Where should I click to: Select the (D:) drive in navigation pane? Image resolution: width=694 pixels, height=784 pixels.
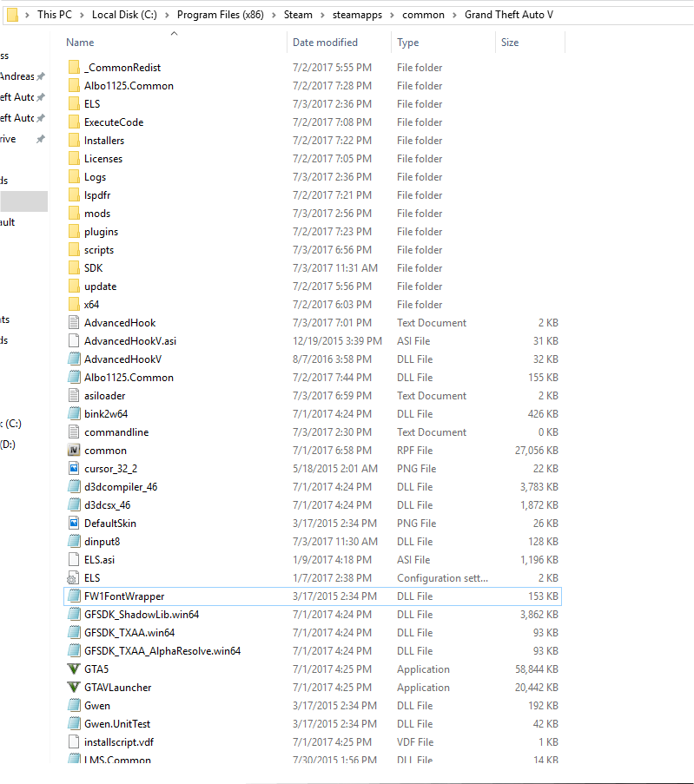tap(8, 445)
